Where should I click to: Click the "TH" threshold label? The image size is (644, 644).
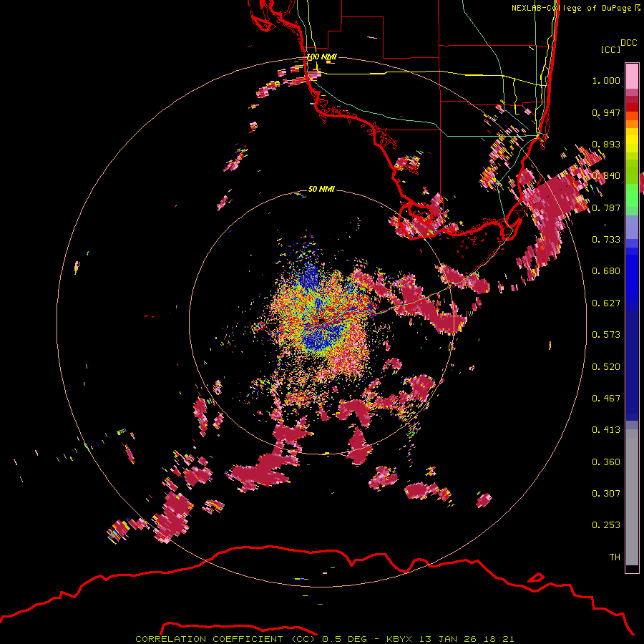coord(615,557)
